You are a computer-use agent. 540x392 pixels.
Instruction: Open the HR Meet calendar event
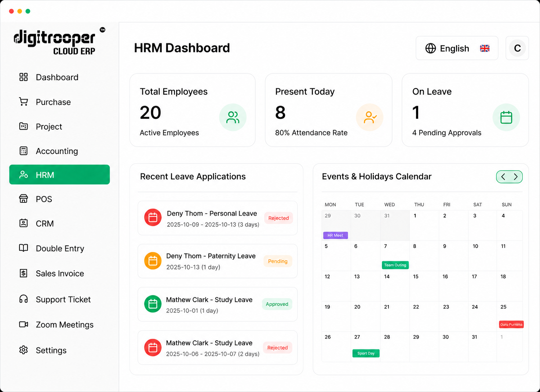335,235
